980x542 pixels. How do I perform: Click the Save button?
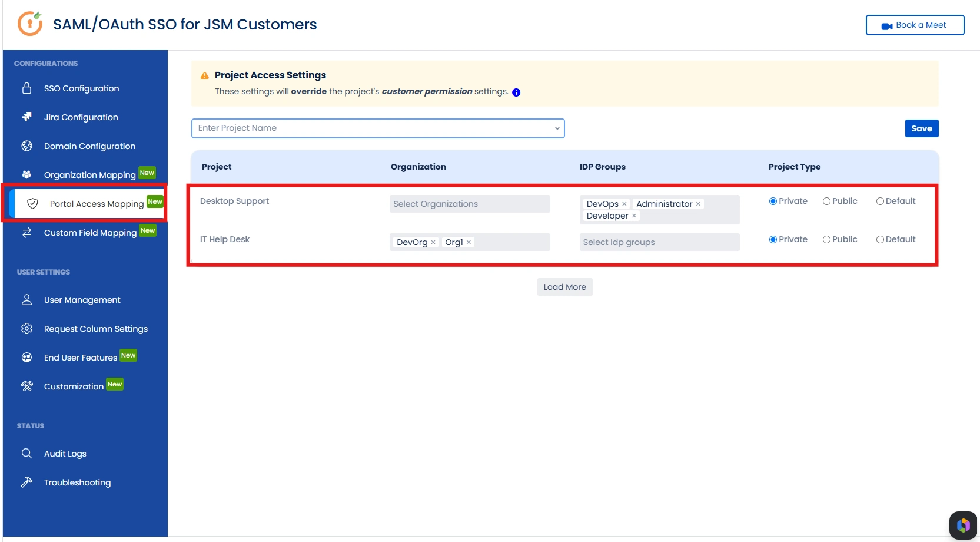tap(922, 128)
